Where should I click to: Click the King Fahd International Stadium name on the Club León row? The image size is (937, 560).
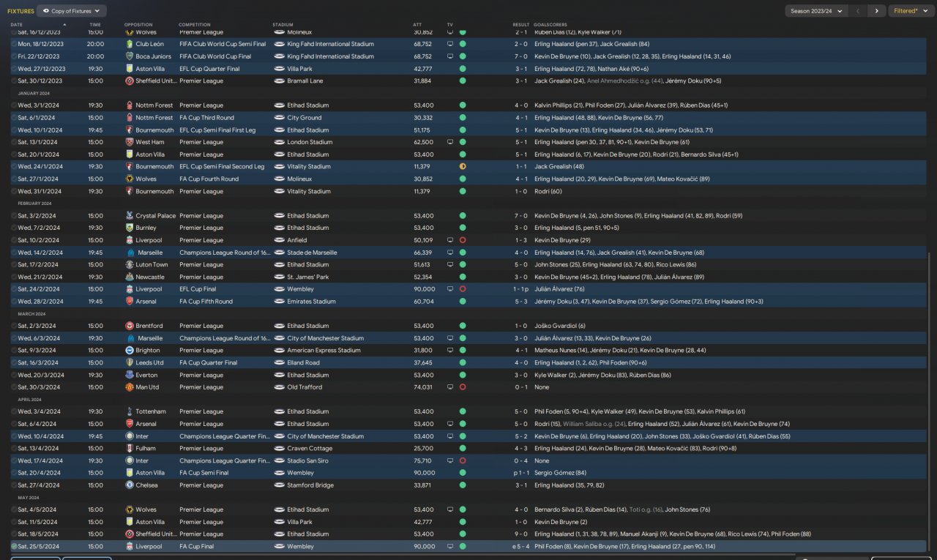[331, 44]
